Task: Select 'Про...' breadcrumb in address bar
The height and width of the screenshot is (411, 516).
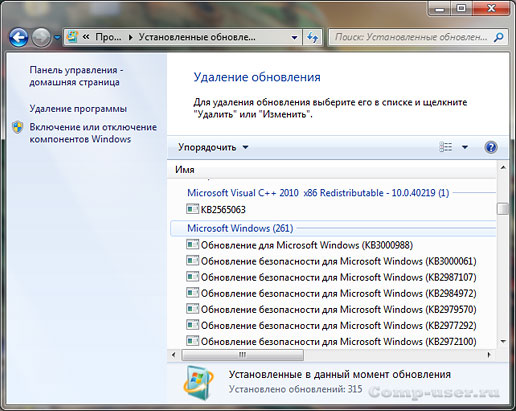Action: click(108, 37)
